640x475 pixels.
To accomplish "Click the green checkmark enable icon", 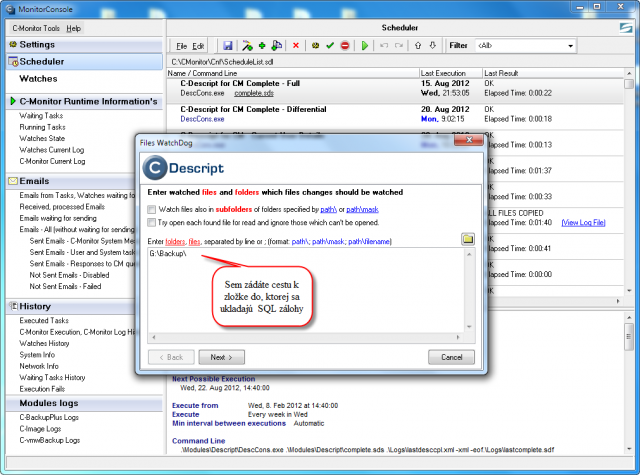I will point(330,46).
